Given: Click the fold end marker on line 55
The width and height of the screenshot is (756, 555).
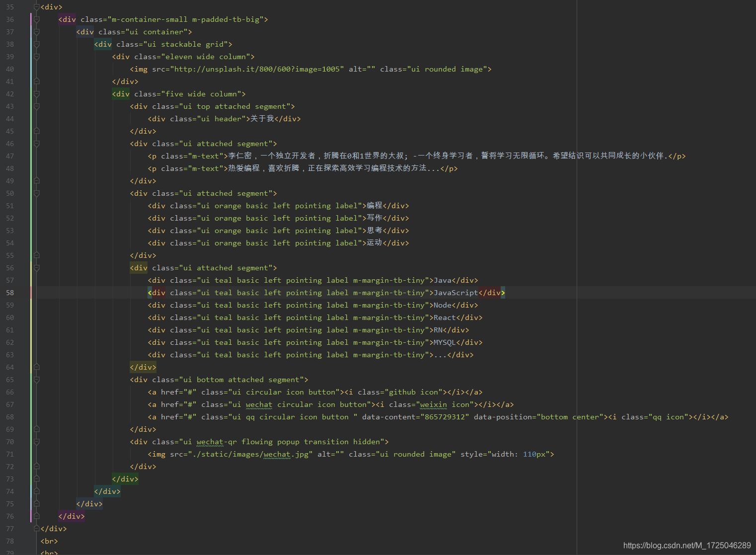Looking at the screenshot, I should pos(36,255).
